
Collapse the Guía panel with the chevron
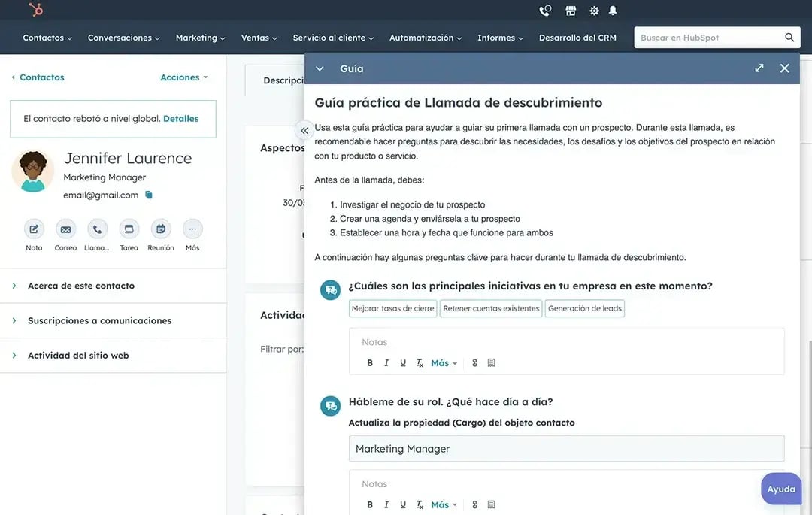point(320,68)
